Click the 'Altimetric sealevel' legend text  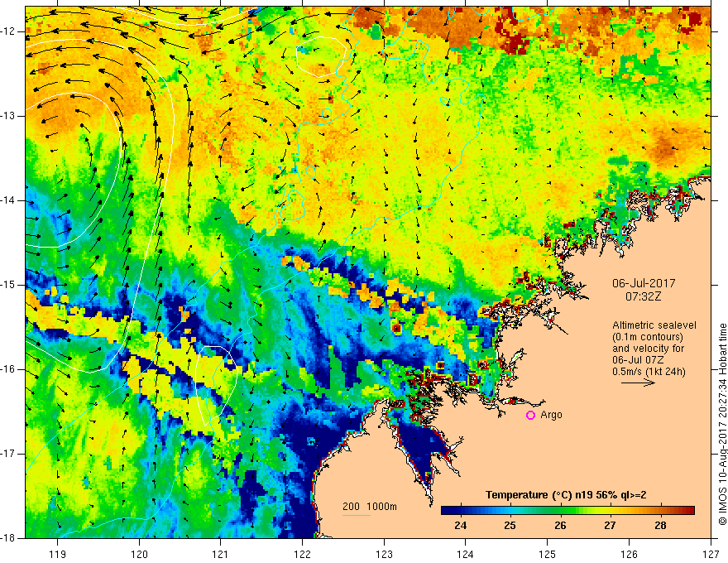click(x=654, y=325)
